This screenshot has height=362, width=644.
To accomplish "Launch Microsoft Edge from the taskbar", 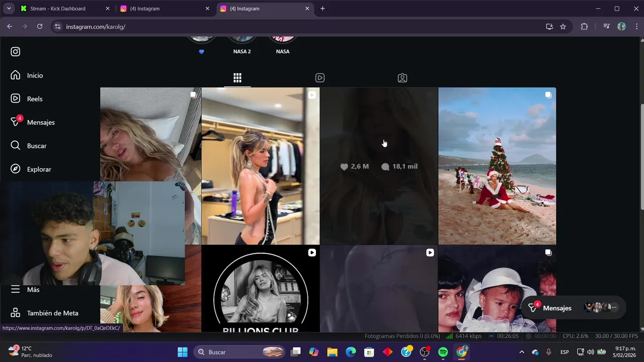I will point(351,352).
